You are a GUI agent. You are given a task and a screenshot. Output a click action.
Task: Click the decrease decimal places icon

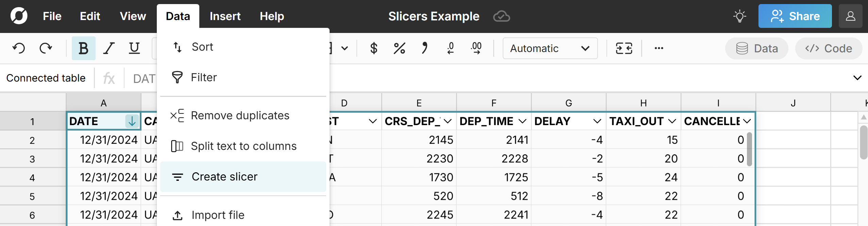[450, 48]
